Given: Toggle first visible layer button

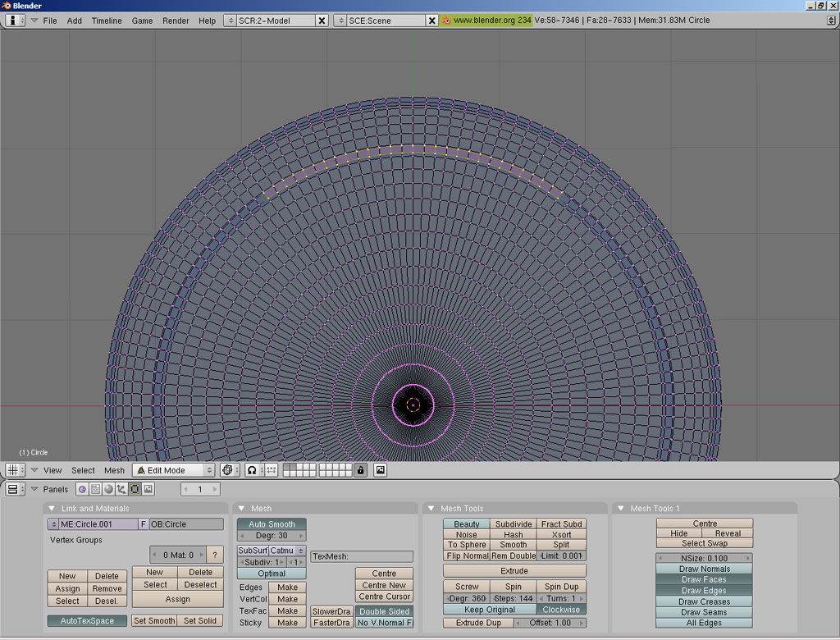Looking at the screenshot, I should coord(286,467).
